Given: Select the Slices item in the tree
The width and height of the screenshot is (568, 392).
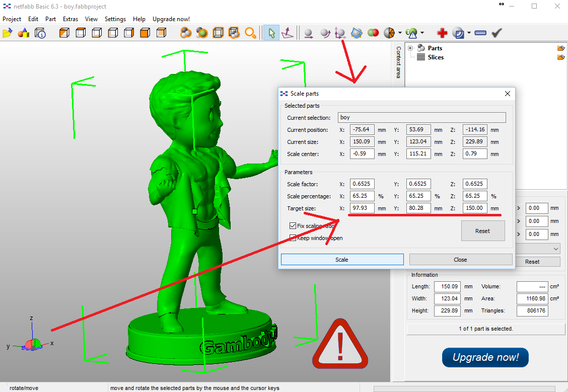Looking at the screenshot, I should (436, 57).
